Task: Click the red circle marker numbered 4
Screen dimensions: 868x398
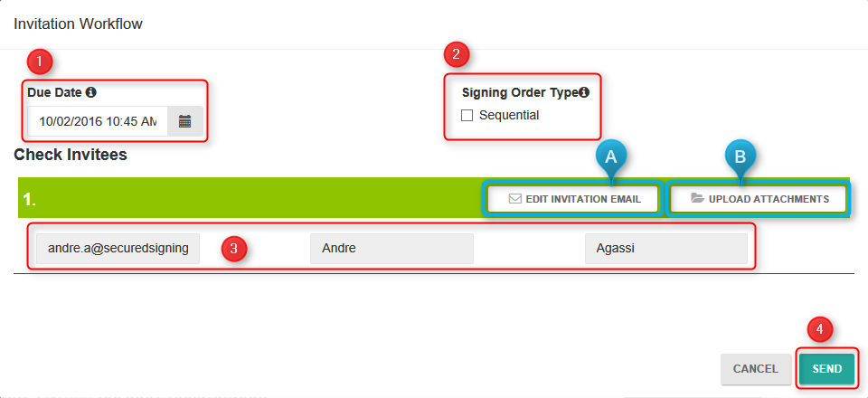Action: point(820,330)
